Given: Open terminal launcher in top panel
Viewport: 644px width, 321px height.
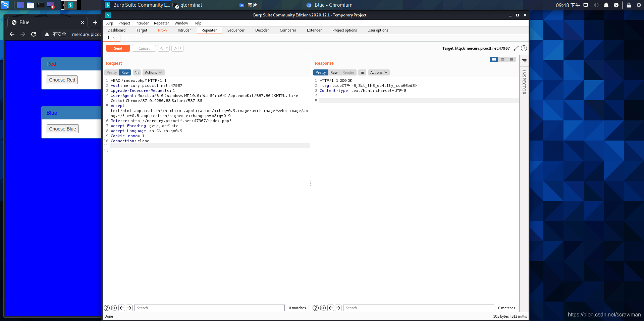Looking at the screenshot, I should 41,5.
